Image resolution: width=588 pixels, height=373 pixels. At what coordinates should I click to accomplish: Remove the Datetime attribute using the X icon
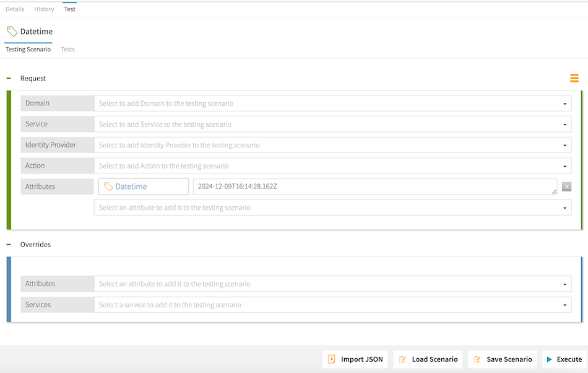(566, 186)
